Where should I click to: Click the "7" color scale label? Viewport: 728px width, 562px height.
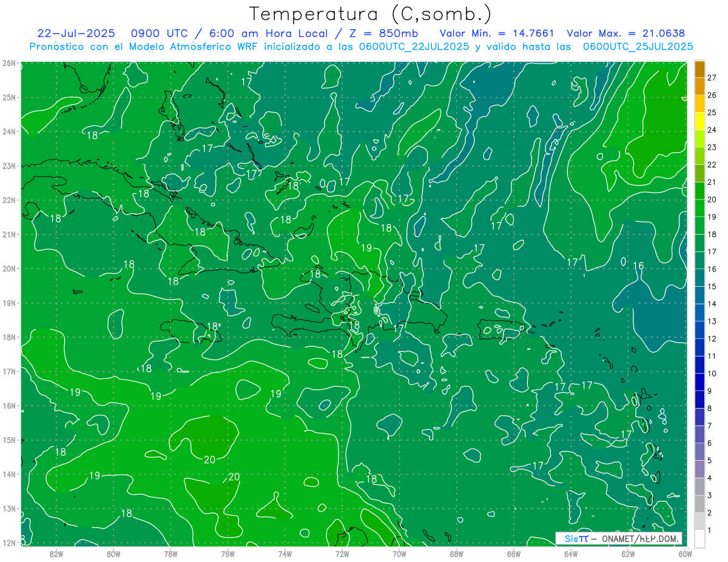click(710, 426)
